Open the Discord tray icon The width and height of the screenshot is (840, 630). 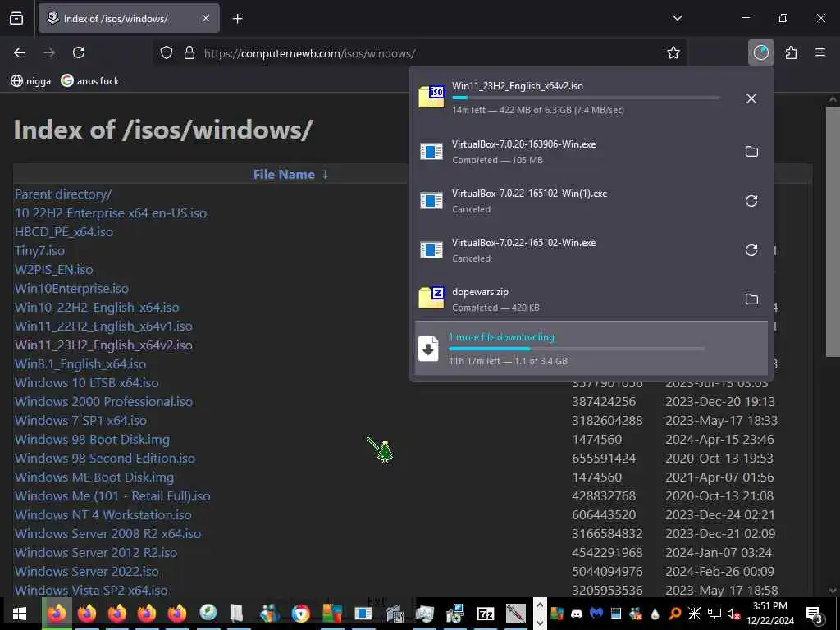577,614
